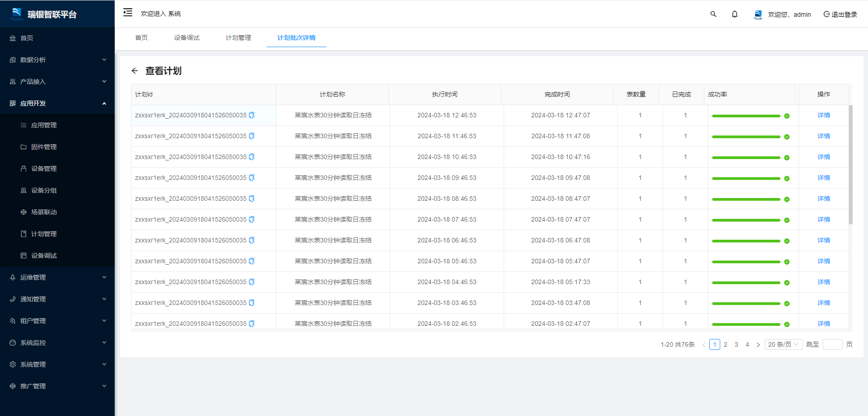Screen dimensions: 868x416
Task: Go to pagination page 2
Action: 725,344
